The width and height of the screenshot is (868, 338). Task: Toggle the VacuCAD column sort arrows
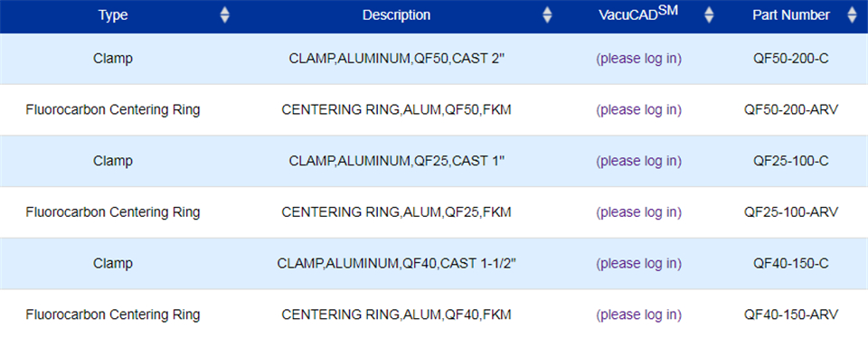click(709, 15)
